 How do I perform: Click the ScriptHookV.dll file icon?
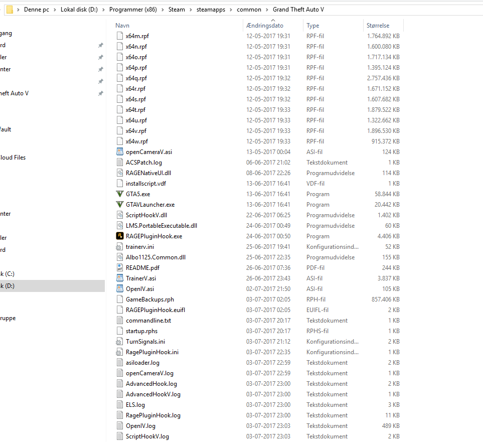click(120, 215)
